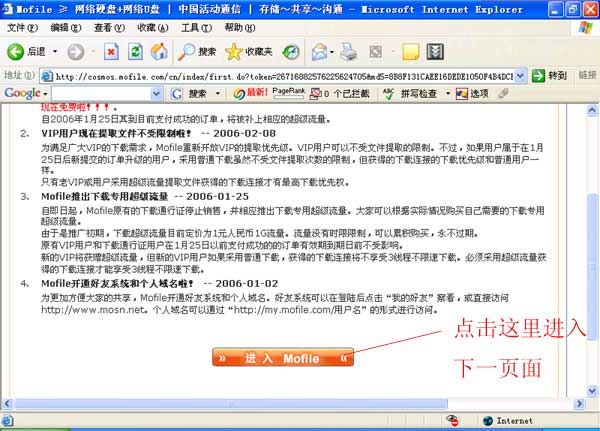
Task: Click the horizontal scrollbar right arrow
Action: [579, 403]
